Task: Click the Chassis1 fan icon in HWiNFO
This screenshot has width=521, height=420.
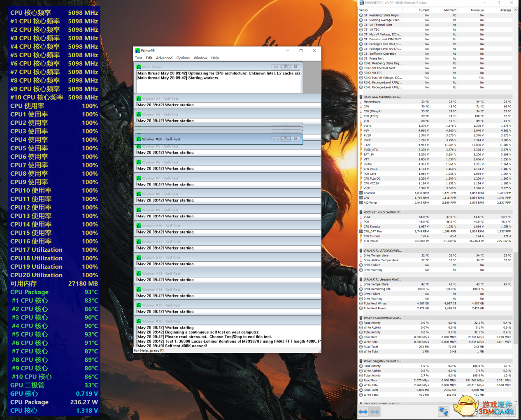Action: (361, 193)
